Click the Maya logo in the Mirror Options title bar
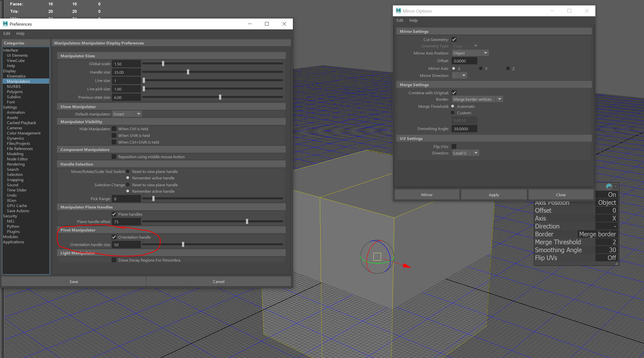The height and width of the screenshot is (358, 644). pyautogui.click(x=398, y=11)
